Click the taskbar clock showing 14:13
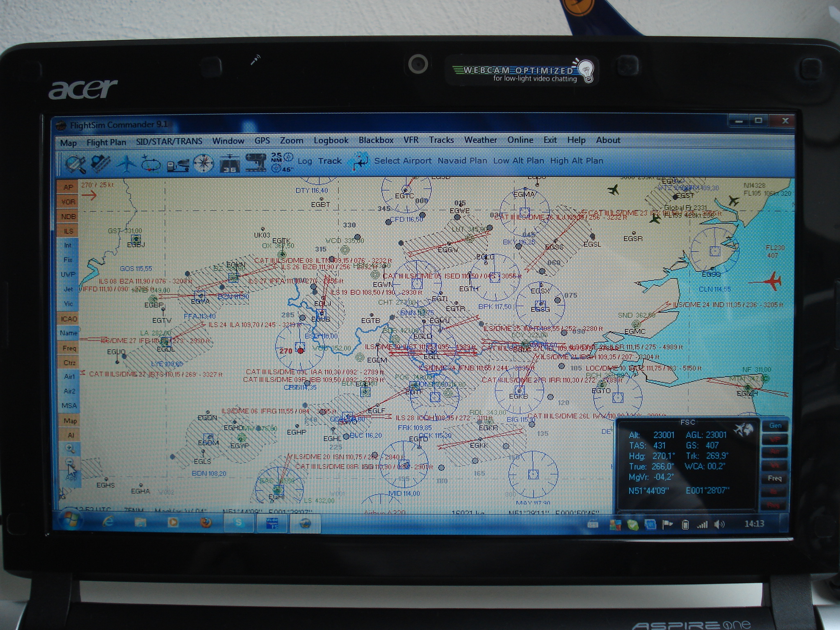This screenshot has height=630, width=840. [754, 524]
